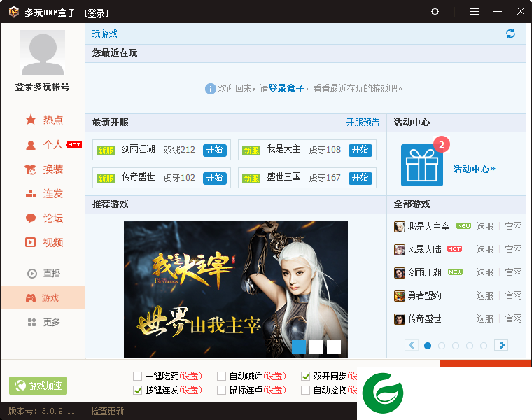This screenshot has height=420, width=532.
Task: Click 游戏加速 button
Action: (38, 386)
